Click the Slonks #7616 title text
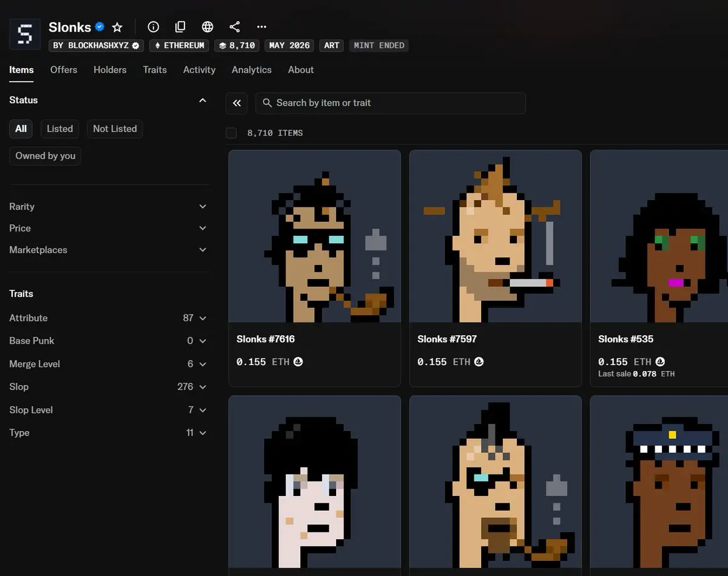This screenshot has height=576, width=728. tap(266, 339)
